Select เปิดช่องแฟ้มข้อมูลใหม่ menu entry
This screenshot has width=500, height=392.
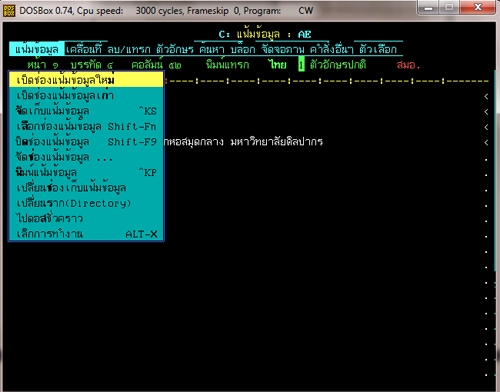point(86,80)
